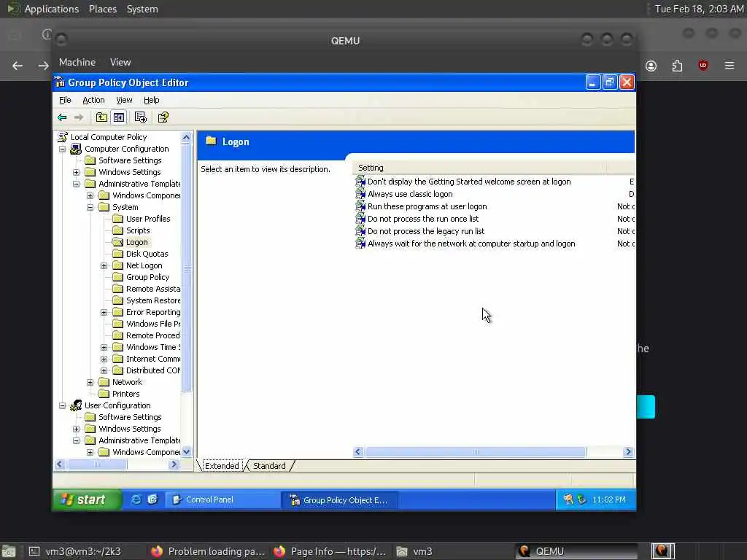Click the uBlock Origin shield icon in Firefox
The width and height of the screenshot is (747, 560).
[x=703, y=66]
